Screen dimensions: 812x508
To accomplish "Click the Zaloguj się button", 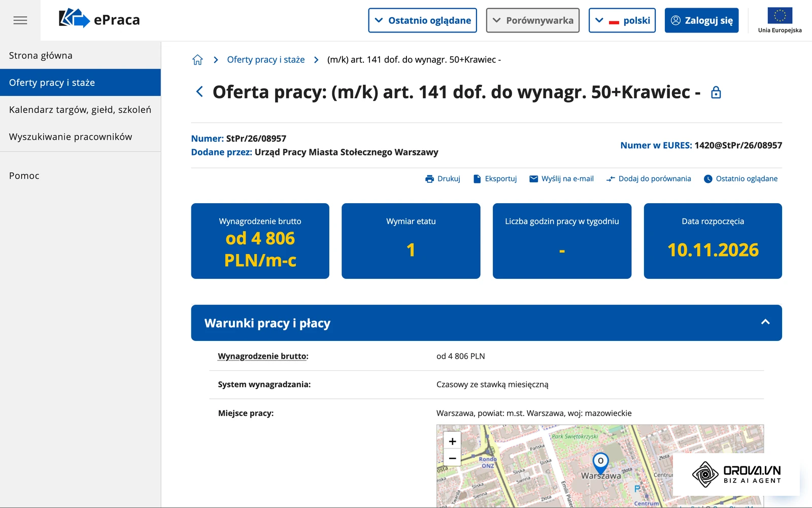I will [x=701, y=20].
